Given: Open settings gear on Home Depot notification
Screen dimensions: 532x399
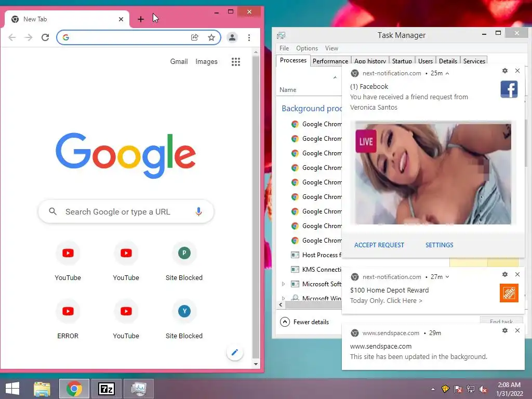Looking at the screenshot, I should 505,274.
